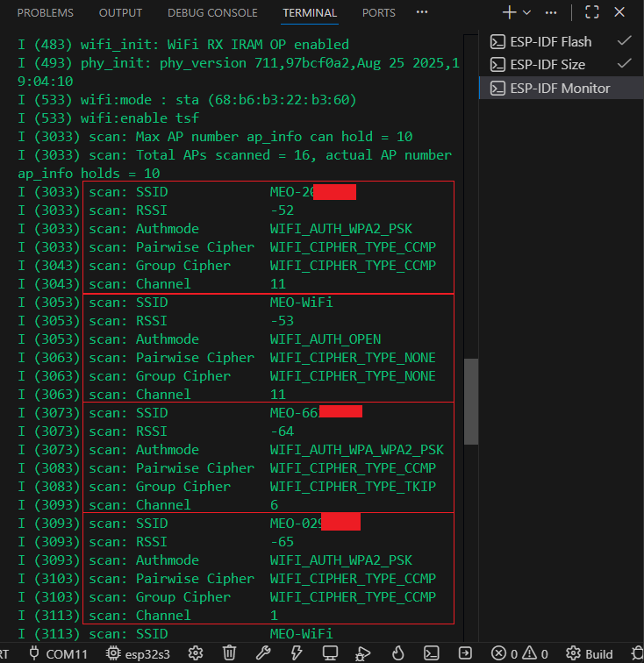This screenshot has width=644, height=663.
Task: Maximize the panel size
Action: 592,12
